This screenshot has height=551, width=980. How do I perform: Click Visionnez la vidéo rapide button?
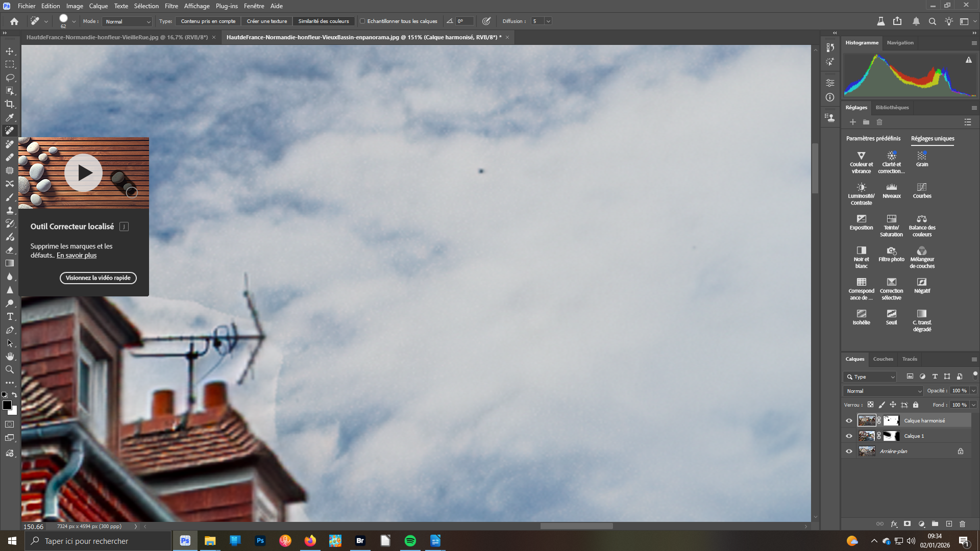(x=98, y=278)
